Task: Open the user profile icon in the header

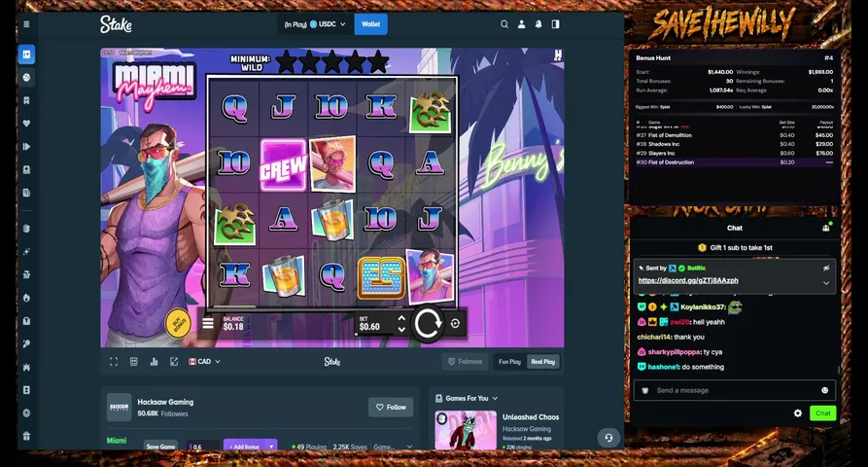Action: (x=521, y=24)
